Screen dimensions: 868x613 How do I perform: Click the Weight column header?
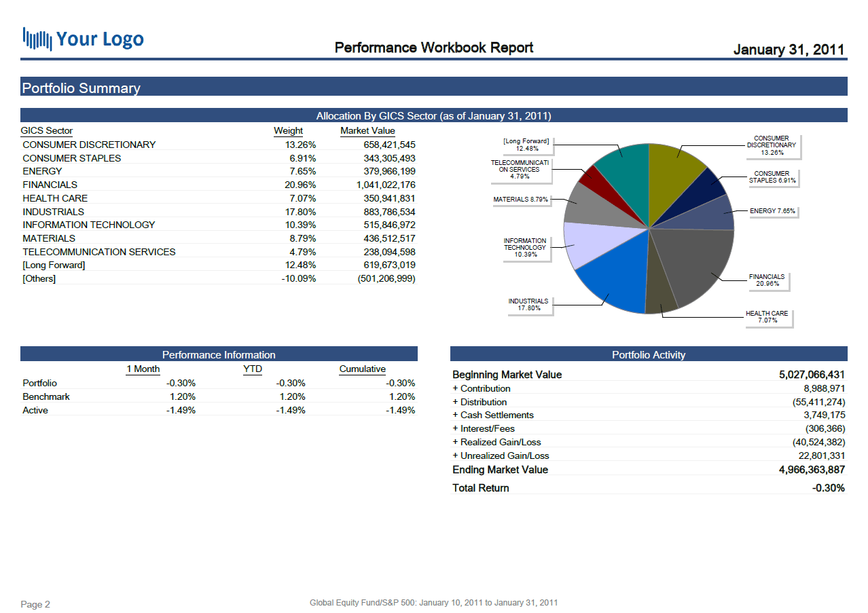288,131
